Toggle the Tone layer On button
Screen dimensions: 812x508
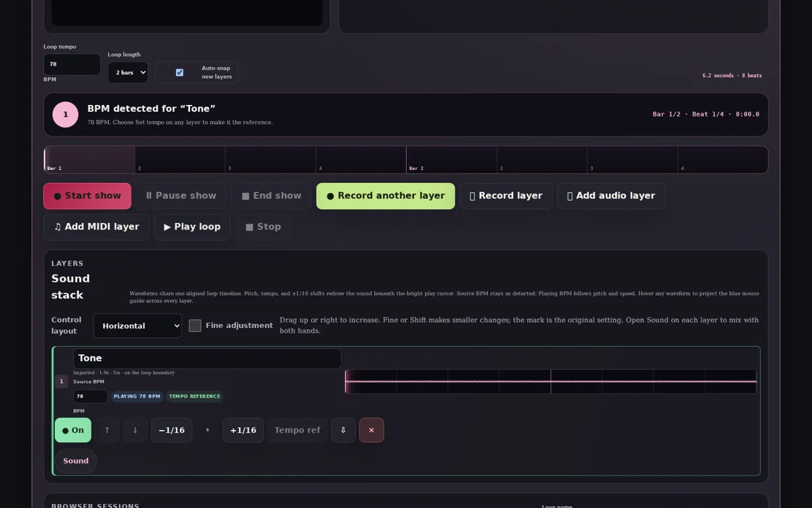tap(73, 430)
